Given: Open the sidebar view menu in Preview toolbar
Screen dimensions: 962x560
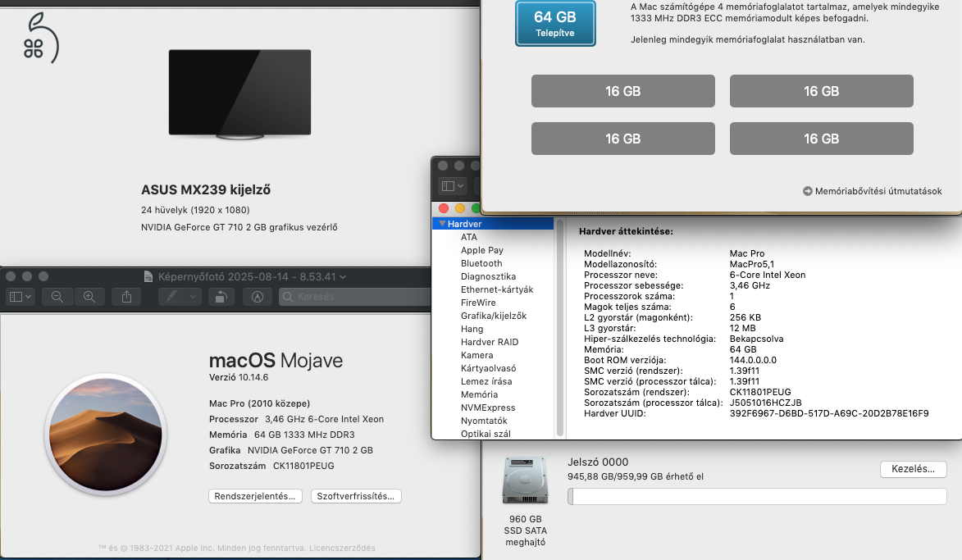Looking at the screenshot, I should 21,297.
